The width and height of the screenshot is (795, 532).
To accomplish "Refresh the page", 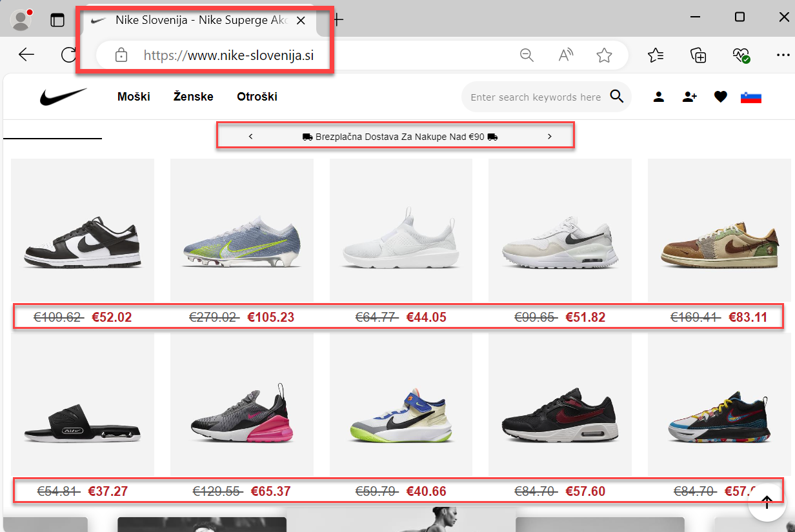I will click(x=68, y=55).
